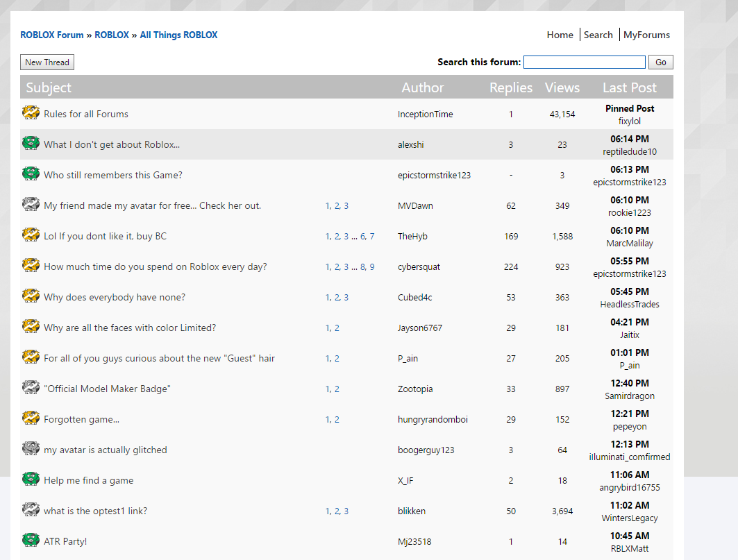Go to ROBLOX Forum breadcrumb
738x560 pixels.
point(52,35)
